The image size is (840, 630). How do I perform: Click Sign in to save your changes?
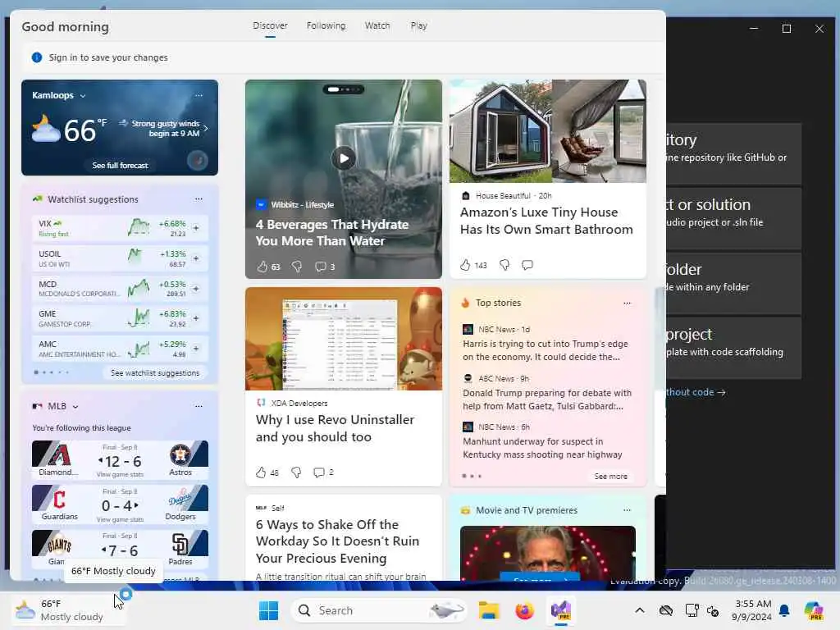[x=108, y=57]
